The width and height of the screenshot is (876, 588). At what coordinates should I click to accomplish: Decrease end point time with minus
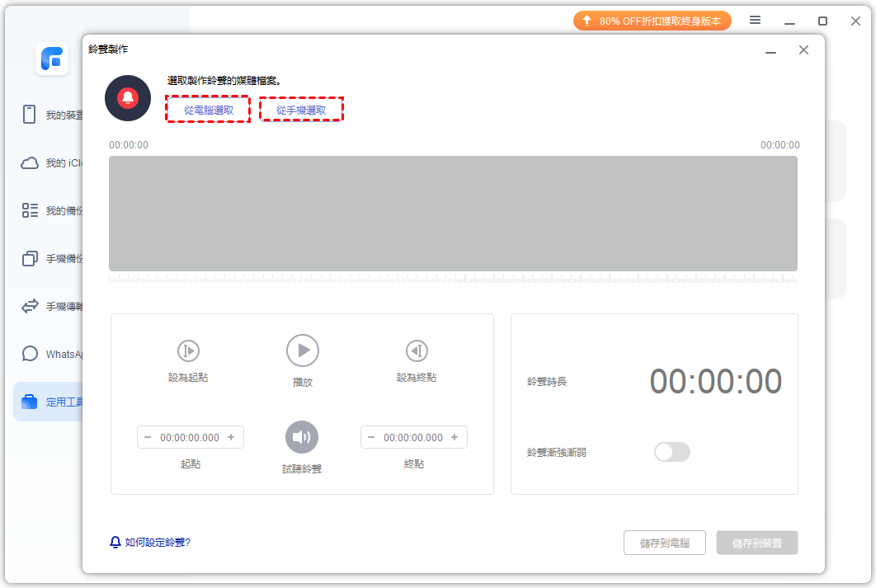tap(371, 437)
